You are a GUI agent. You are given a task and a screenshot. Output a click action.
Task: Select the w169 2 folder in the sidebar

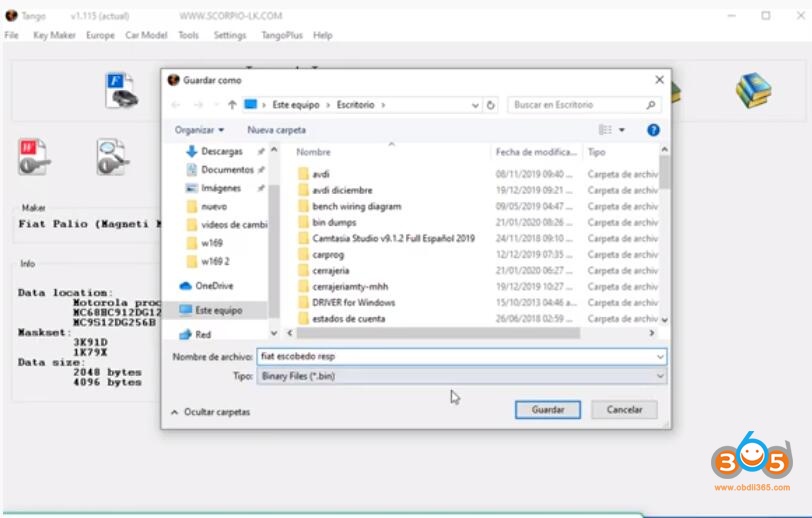[x=215, y=261]
